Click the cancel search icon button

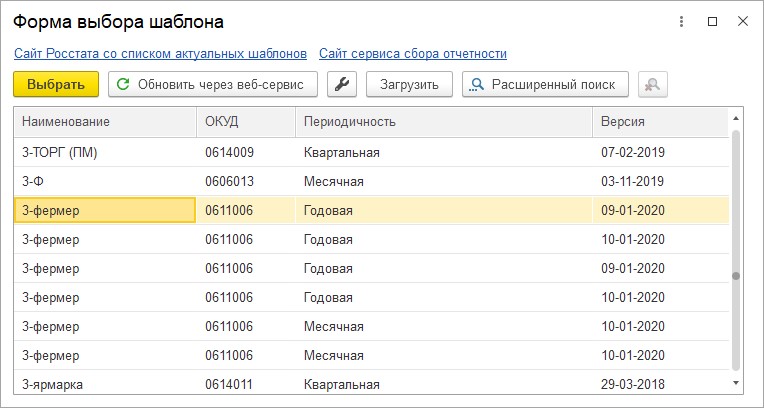(x=652, y=84)
